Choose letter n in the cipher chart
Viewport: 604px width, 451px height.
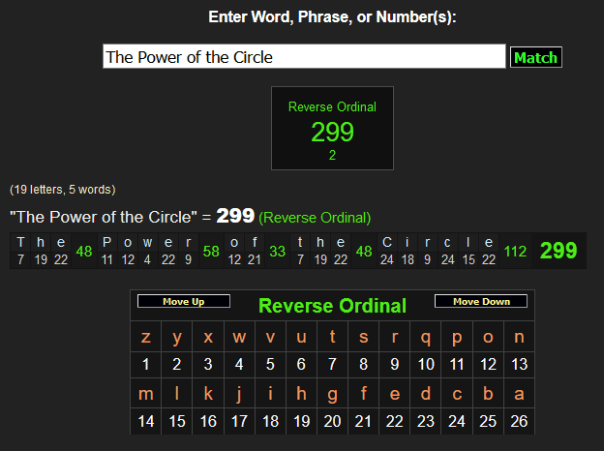518,337
